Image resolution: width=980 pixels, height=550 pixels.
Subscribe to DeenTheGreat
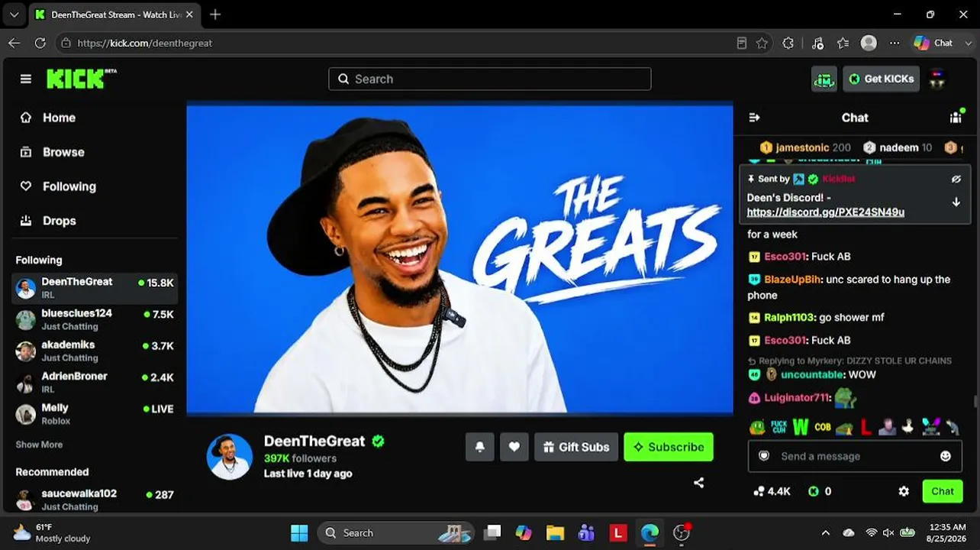pos(669,447)
